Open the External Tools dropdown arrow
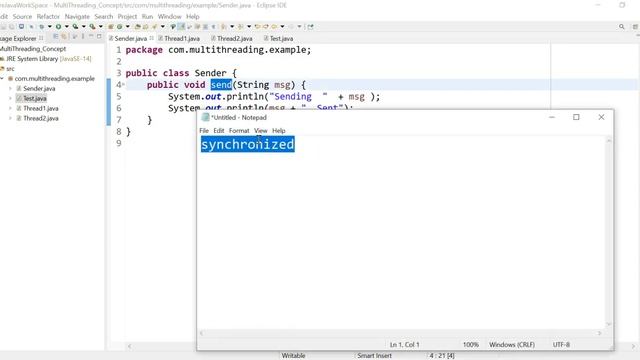This screenshot has width=640, height=360. click(x=101, y=27)
